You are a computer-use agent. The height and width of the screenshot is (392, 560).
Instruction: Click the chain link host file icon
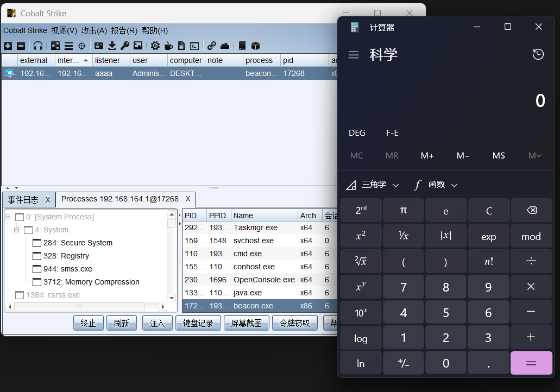coord(212,46)
